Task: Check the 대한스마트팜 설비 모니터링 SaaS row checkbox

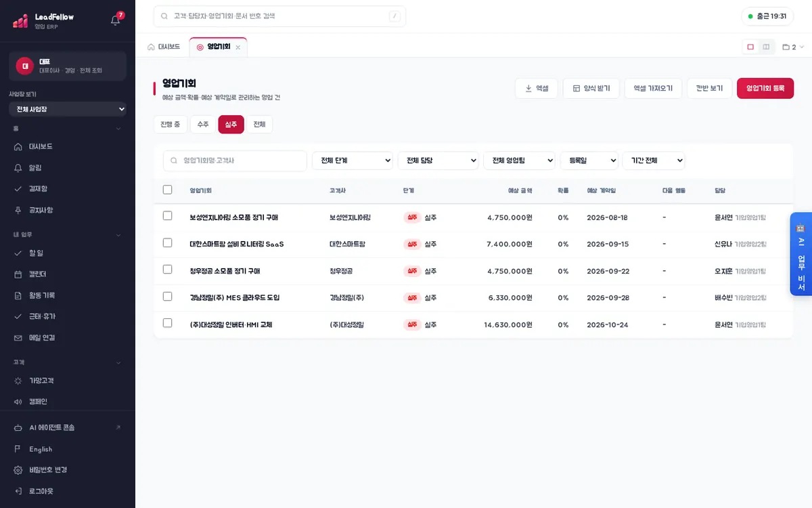Action: pos(168,242)
